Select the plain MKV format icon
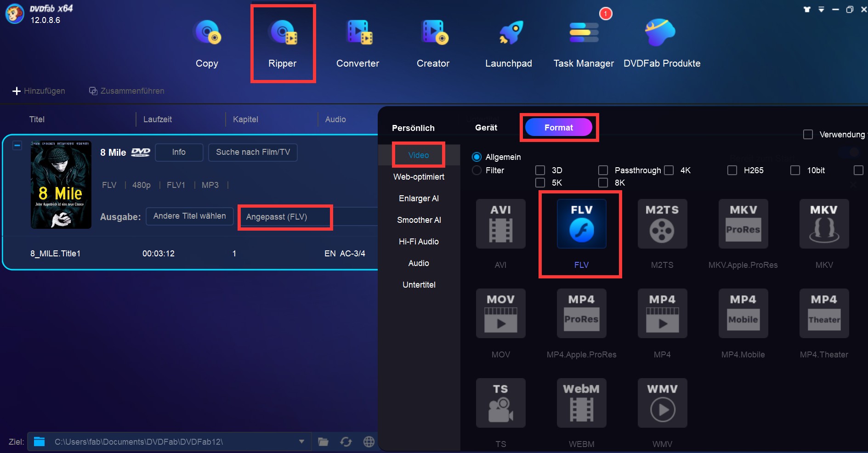The width and height of the screenshot is (868, 453). [824, 224]
